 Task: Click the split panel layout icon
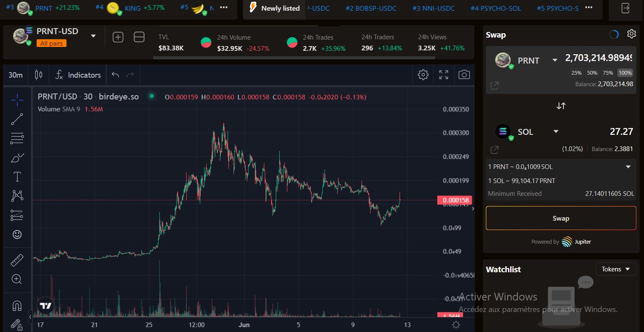[139, 37]
